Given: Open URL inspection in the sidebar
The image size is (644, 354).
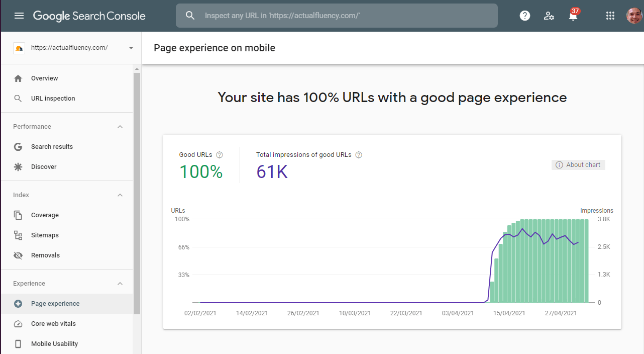Looking at the screenshot, I should 67,99.
